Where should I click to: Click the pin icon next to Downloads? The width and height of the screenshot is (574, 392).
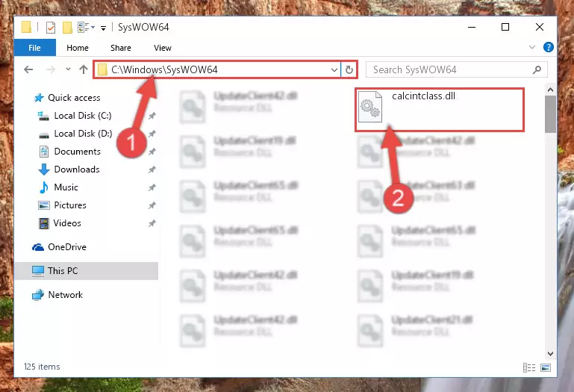pos(152,169)
